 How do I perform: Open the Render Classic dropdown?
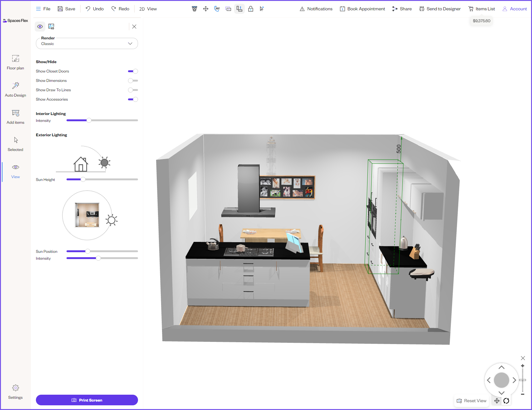[x=87, y=44]
